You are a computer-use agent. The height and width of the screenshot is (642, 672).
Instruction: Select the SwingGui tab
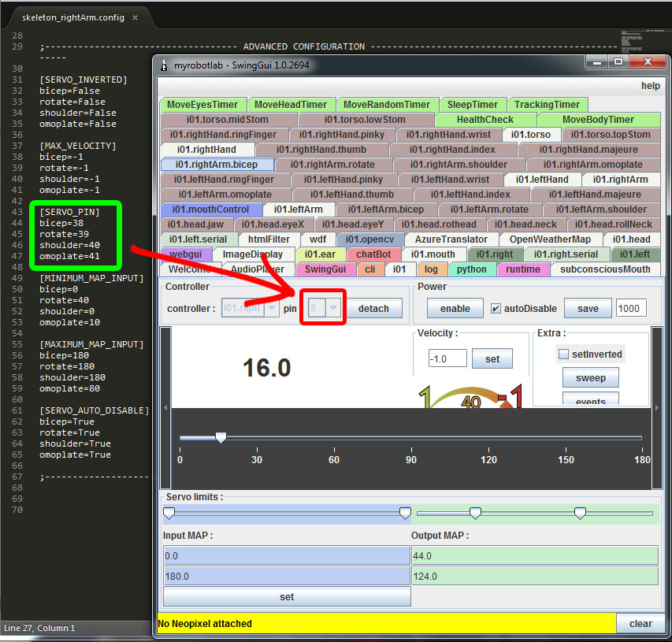tap(325, 269)
